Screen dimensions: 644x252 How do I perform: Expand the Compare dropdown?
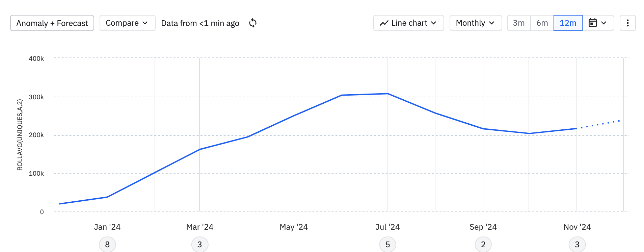[x=127, y=23]
